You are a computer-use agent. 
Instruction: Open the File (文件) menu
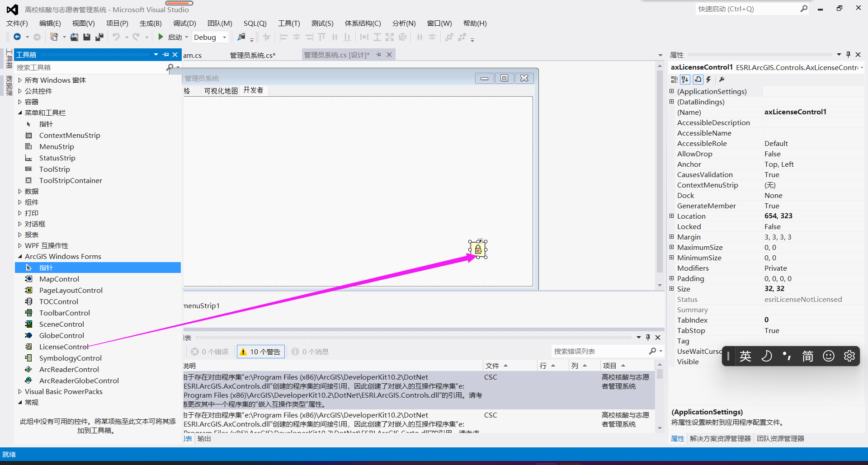(17, 23)
